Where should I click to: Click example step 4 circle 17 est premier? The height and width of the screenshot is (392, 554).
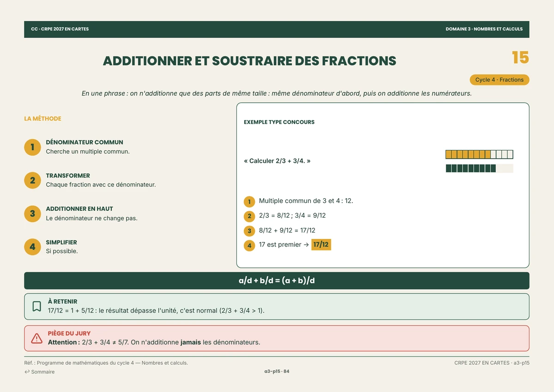[249, 245]
